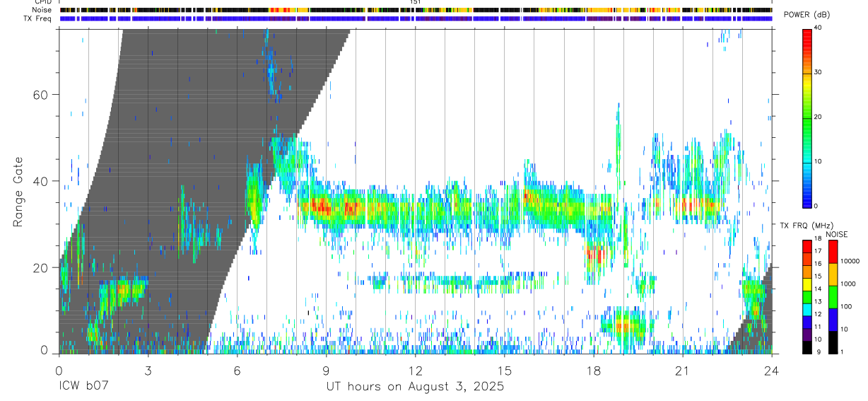The image size is (868, 401).
Task: Select the red 17-18 MHz frequency swatch
Action: (807, 246)
